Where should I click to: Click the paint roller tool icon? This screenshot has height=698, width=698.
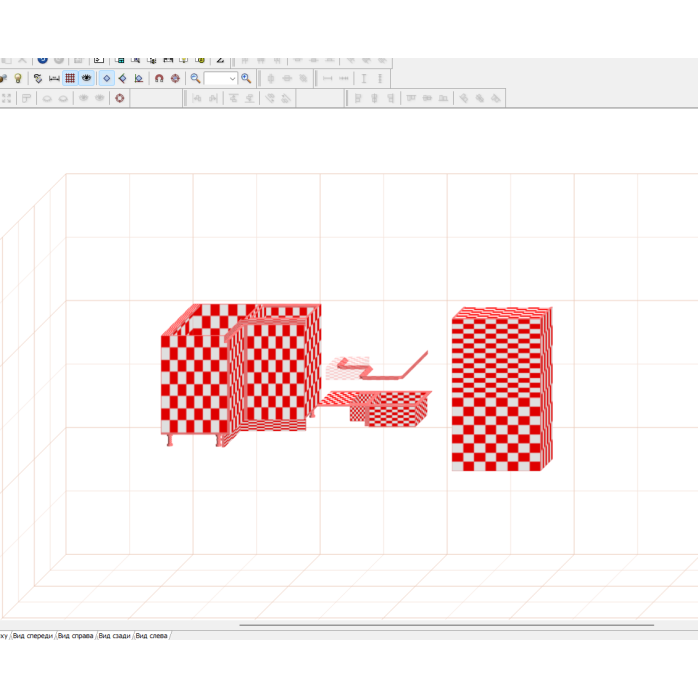(38, 78)
